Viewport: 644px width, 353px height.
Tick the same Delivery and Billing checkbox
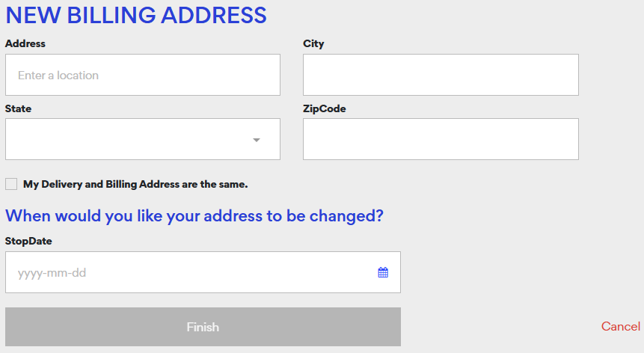point(11,184)
